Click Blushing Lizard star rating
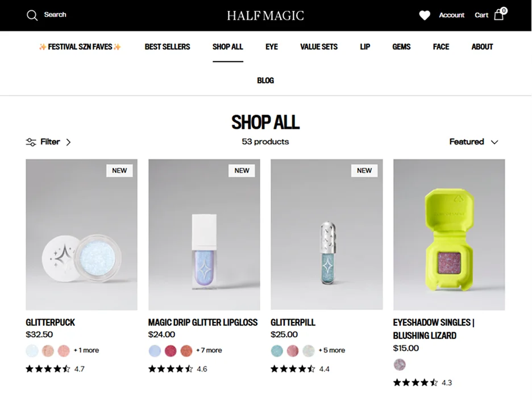Viewport: 532px width, 401px height. click(415, 383)
